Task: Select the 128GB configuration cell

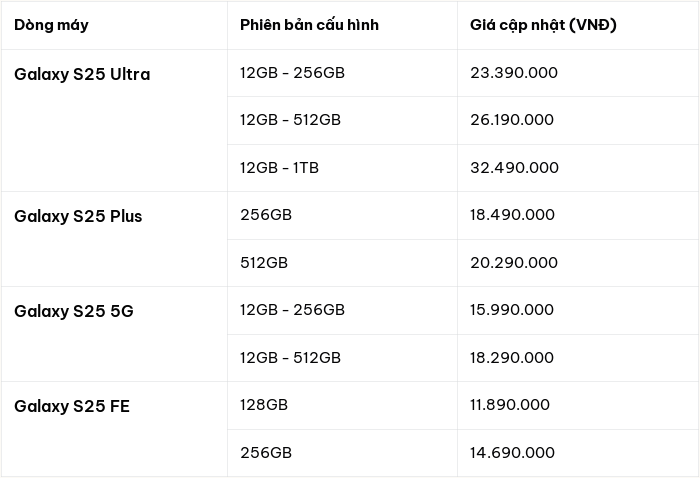Action: pyautogui.click(x=342, y=405)
